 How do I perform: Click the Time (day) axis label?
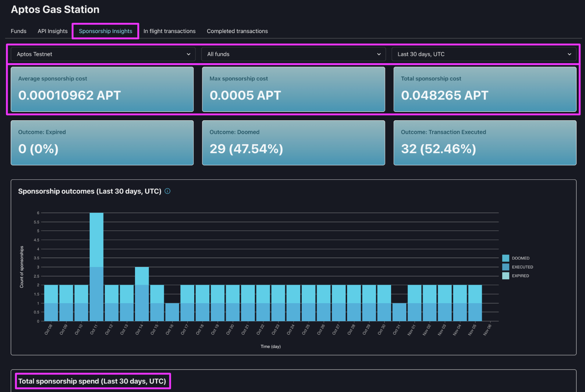271,346
